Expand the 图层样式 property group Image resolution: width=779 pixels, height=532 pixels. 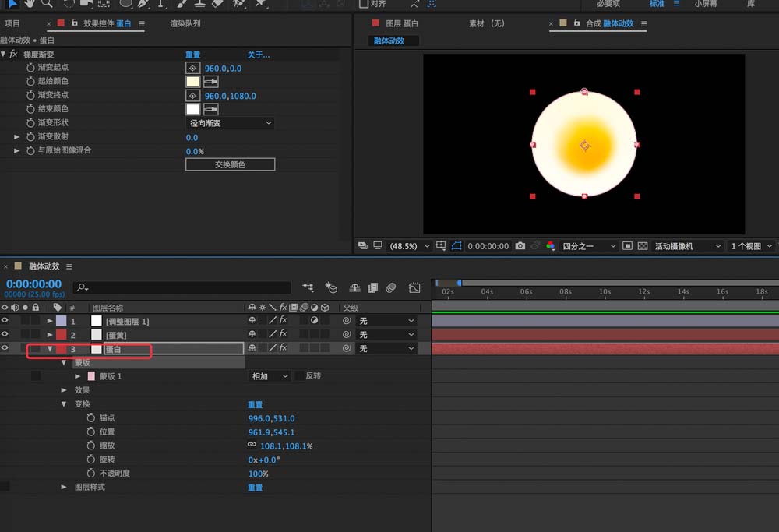(x=64, y=487)
